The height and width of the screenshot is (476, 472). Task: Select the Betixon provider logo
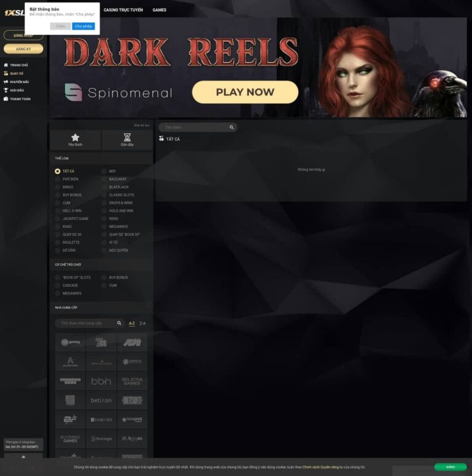point(101,400)
